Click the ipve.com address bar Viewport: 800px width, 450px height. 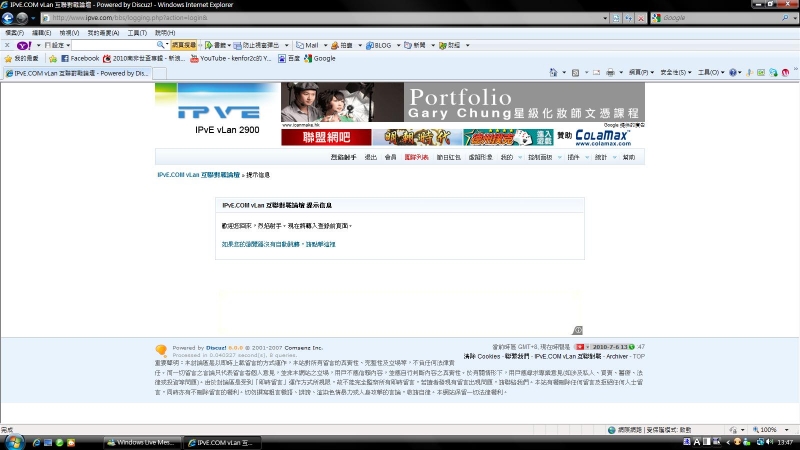pos(321,18)
